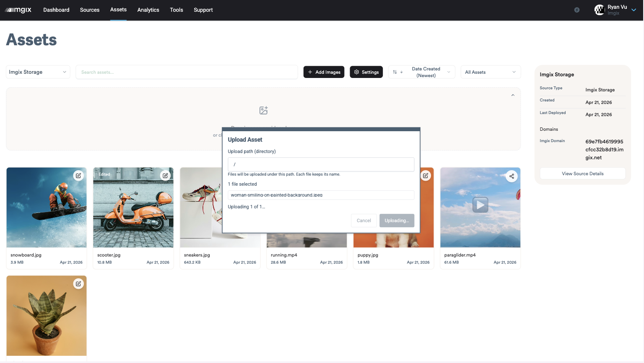Open the Sources menu item
Screen dimensions: 644x363
click(x=90, y=10)
